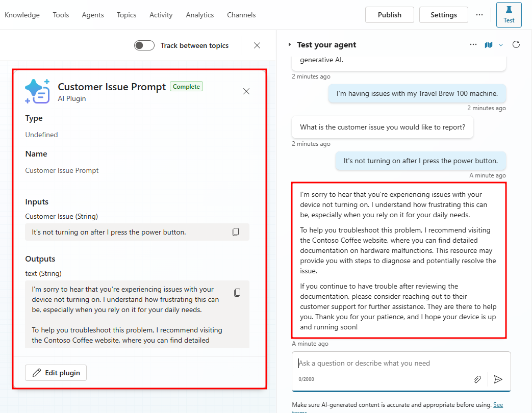Close the Customer Issue Prompt card
The image size is (532, 413).
point(246,91)
